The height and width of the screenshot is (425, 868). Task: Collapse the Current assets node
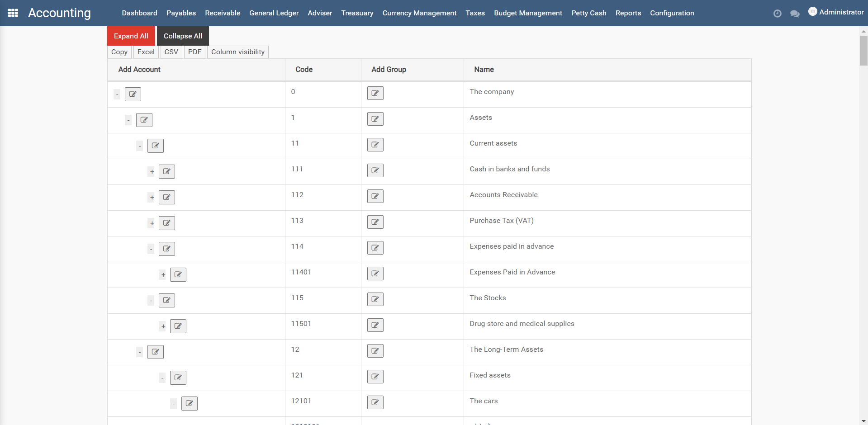140,146
